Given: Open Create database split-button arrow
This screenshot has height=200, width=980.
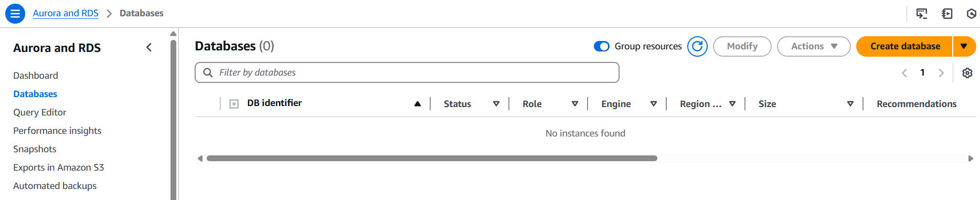Looking at the screenshot, I should 964,46.
